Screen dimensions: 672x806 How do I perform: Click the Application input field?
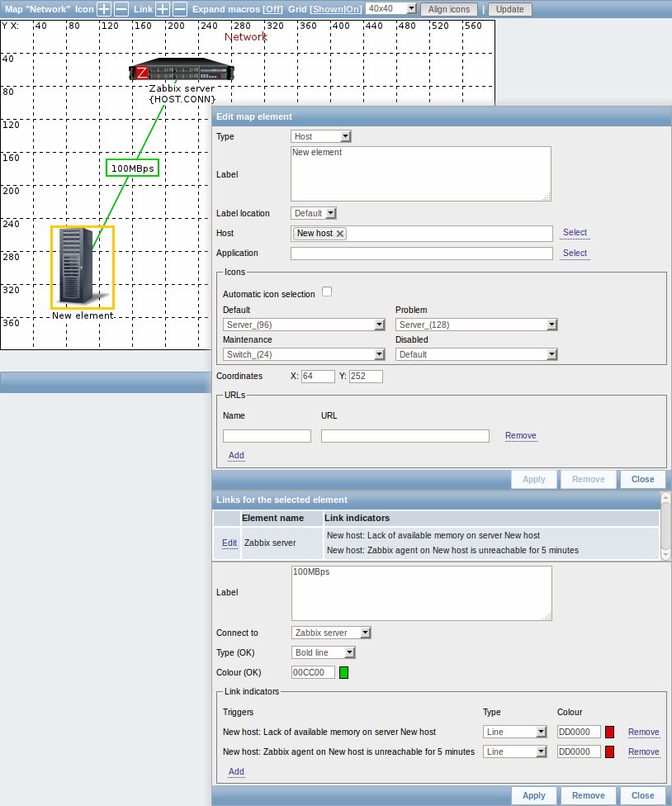pyautogui.click(x=422, y=254)
